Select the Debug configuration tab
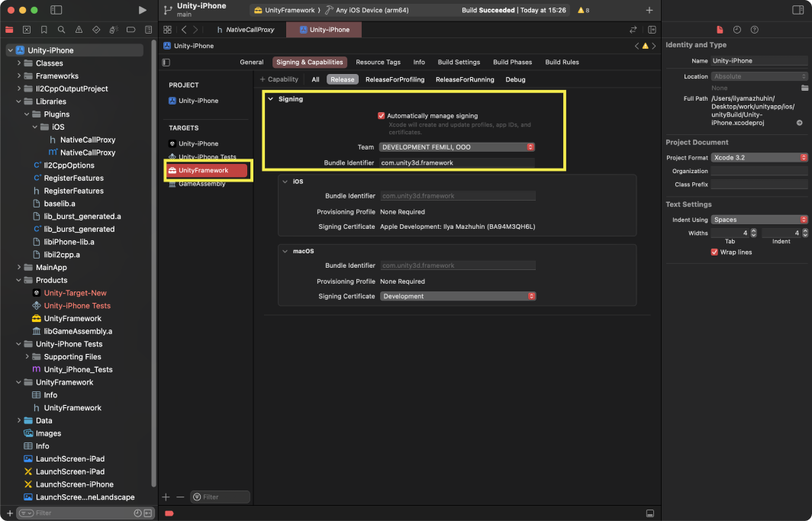The width and height of the screenshot is (812, 521). click(x=515, y=79)
